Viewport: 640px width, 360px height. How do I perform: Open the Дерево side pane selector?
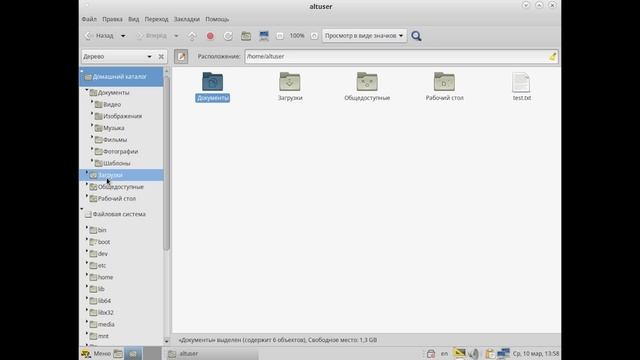pos(118,56)
